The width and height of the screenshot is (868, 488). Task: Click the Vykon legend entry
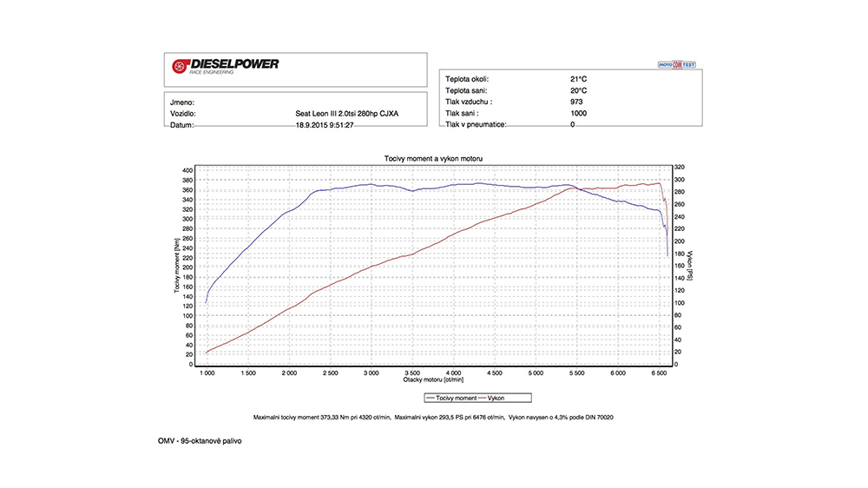point(491,398)
